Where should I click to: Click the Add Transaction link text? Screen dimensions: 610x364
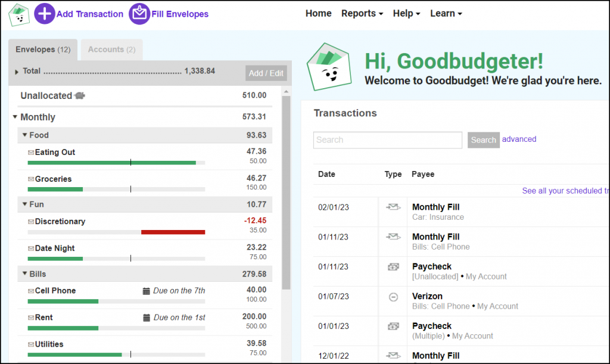point(90,14)
